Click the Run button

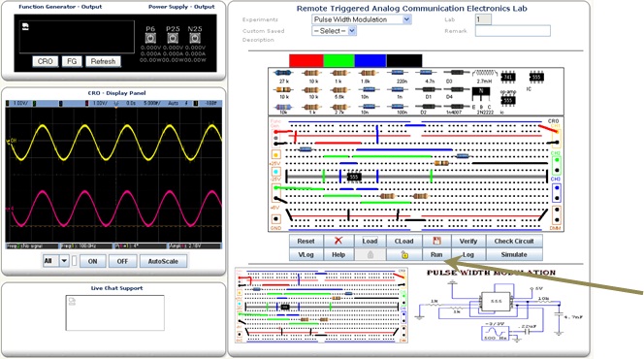pyautogui.click(x=436, y=254)
